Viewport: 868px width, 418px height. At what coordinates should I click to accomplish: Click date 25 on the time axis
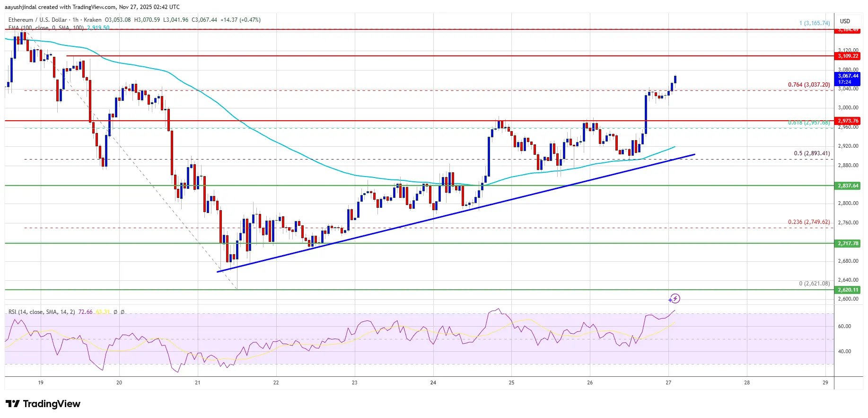[x=511, y=382]
